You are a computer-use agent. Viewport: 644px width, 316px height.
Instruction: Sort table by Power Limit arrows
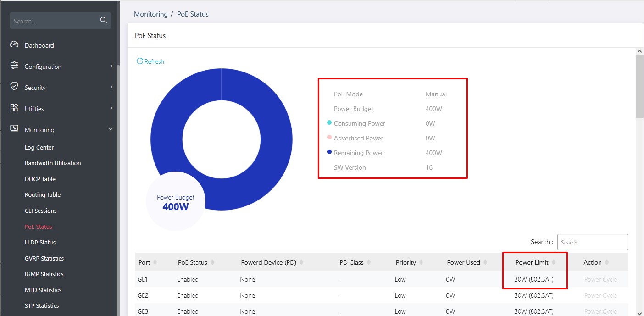click(554, 262)
